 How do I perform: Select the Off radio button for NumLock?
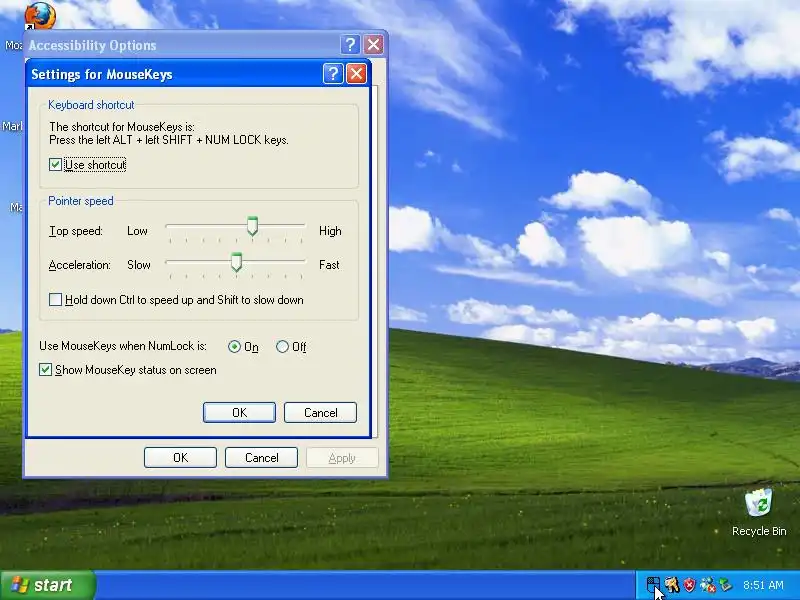pos(282,347)
